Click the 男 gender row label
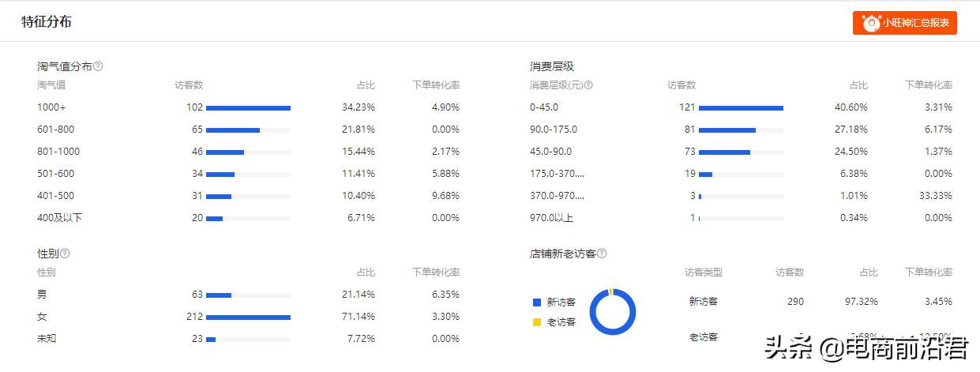This screenshot has width=980, height=372. [42, 295]
